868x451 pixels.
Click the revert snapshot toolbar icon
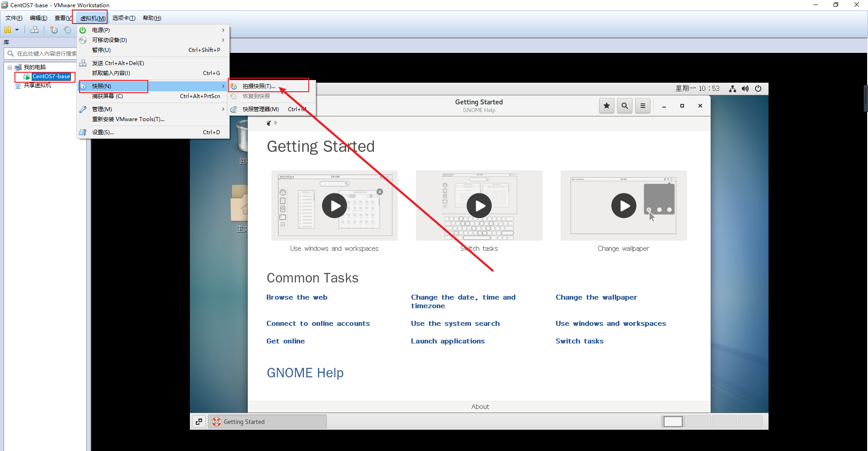pos(67,30)
